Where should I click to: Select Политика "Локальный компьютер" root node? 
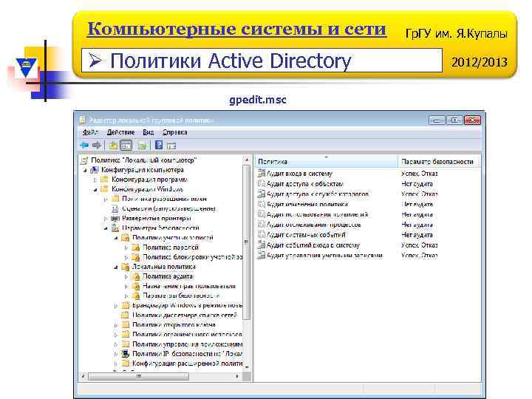click(143, 160)
